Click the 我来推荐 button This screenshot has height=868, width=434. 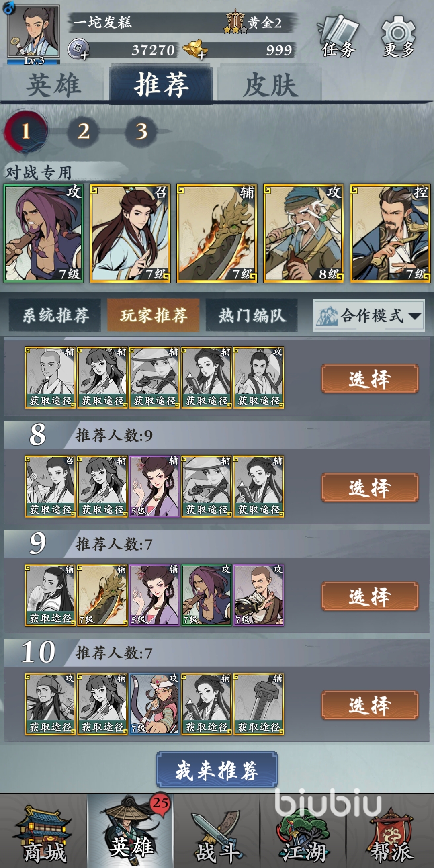[217, 770]
